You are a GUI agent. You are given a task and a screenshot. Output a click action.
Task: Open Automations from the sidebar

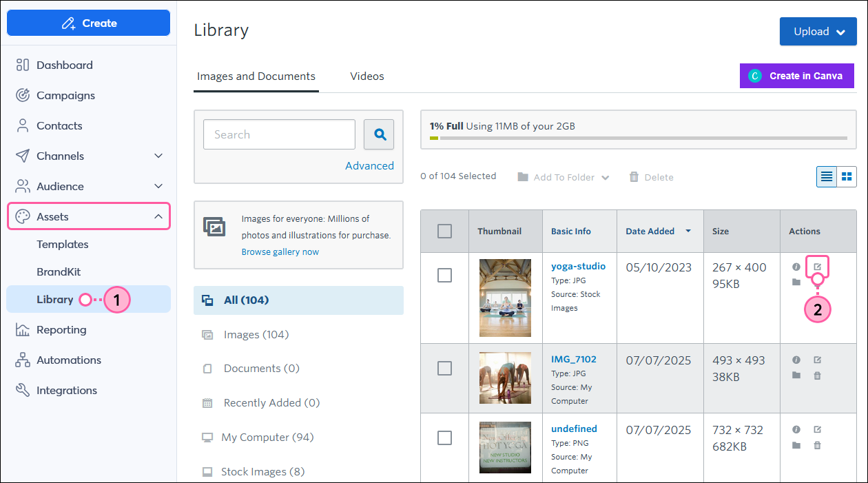69,360
